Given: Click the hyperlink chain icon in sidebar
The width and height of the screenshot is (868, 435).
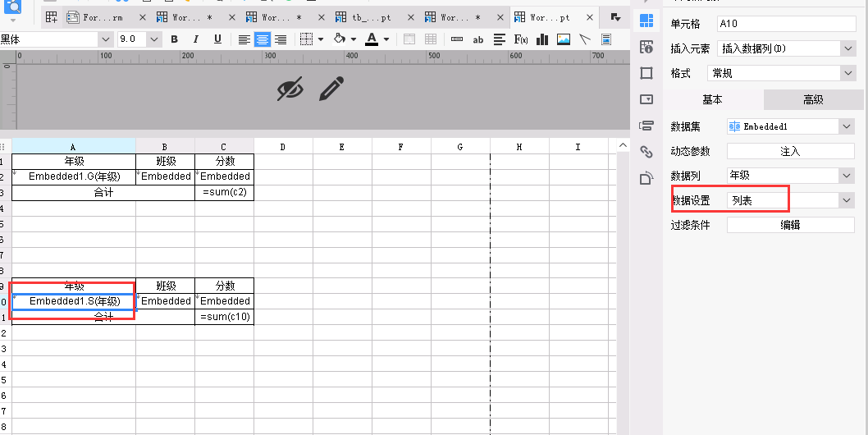Looking at the screenshot, I should pos(646,152).
